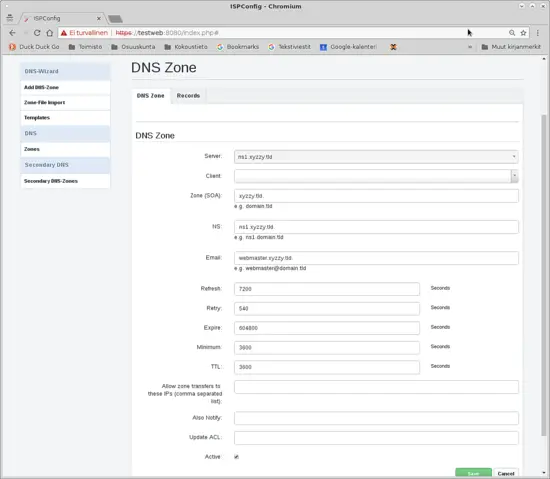Open the Chromium three-dot menu
The height and width of the screenshot is (479, 550).
(x=538, y=33)
